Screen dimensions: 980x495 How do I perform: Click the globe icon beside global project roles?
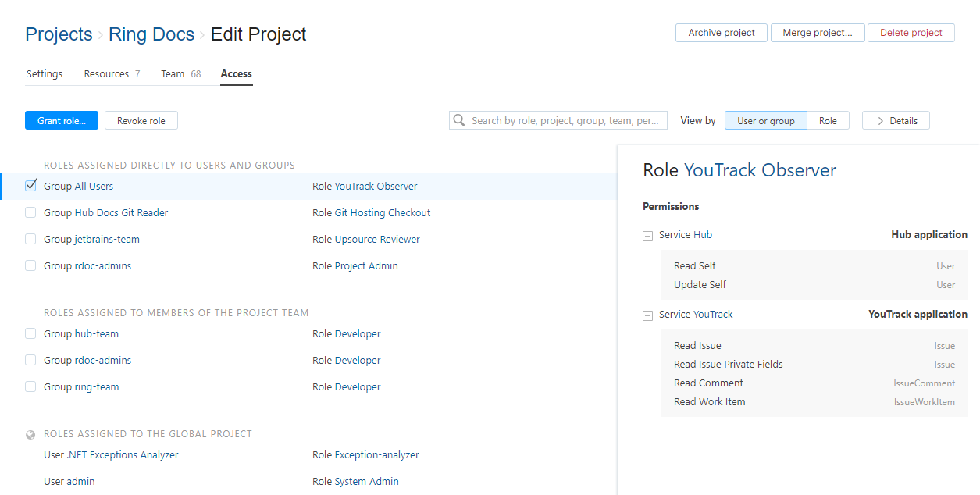click(30, 434)
